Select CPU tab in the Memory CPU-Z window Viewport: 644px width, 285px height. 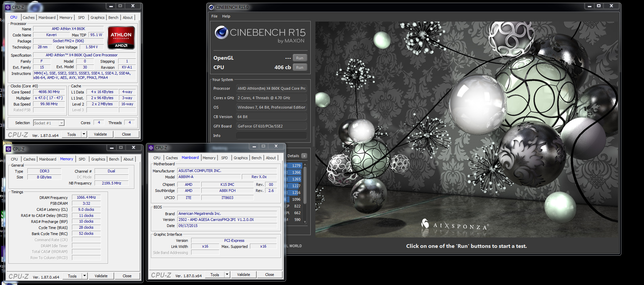[x=14, y=159]
